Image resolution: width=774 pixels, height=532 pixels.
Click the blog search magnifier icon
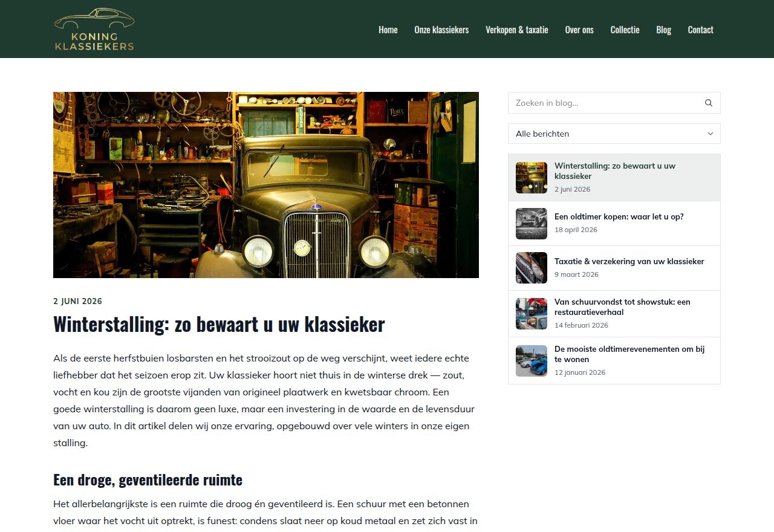pyautogui.click(x=709, y=103)
